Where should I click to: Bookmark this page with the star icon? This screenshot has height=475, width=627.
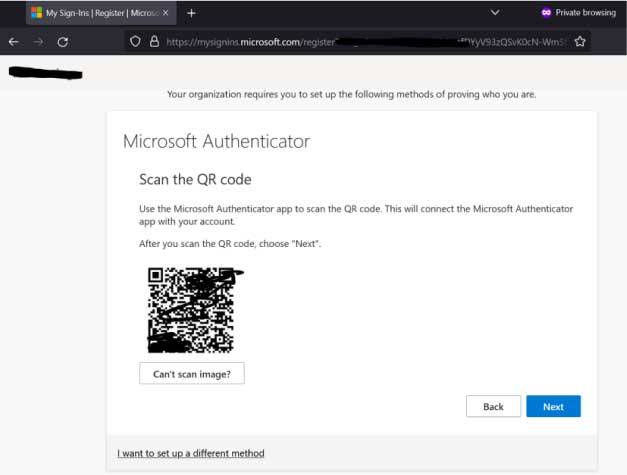pyautogui.click(x=579, y=42)
